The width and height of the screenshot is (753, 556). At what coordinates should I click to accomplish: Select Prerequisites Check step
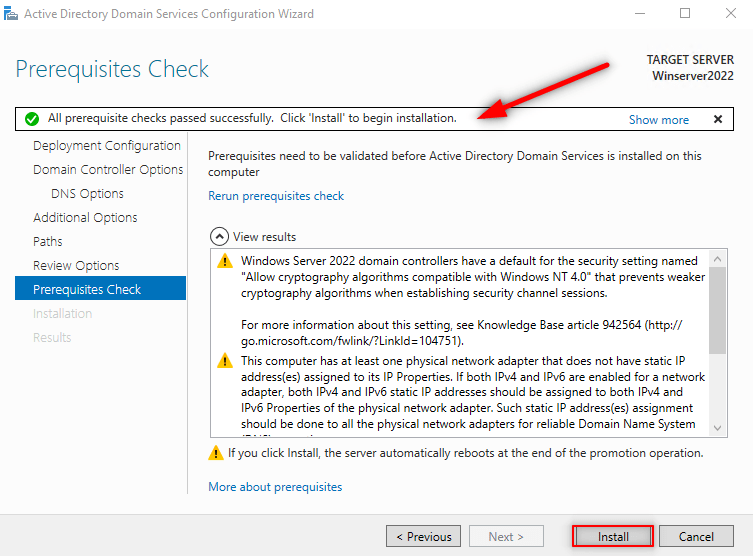pyautogui.click(x=87, y=290)
